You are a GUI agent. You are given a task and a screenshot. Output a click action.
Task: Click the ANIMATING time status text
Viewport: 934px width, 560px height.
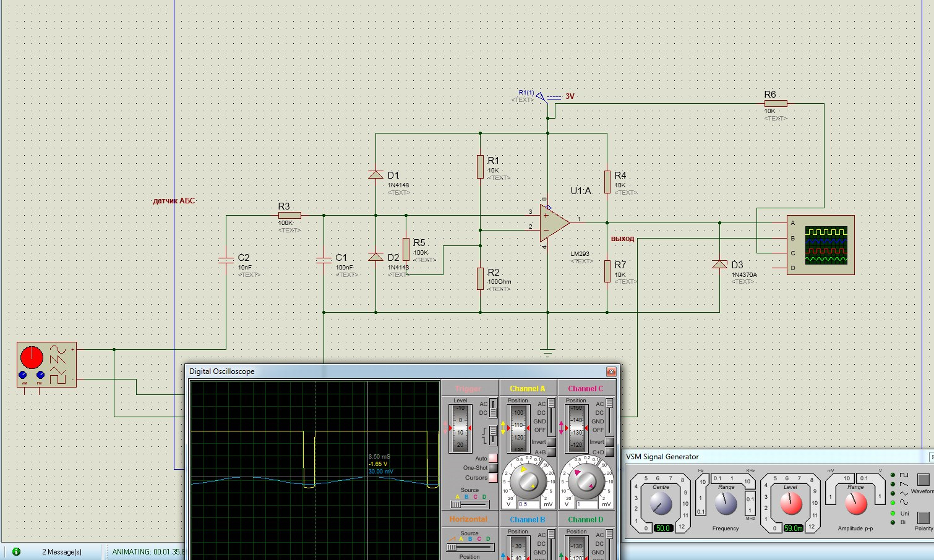click(148, 551)
